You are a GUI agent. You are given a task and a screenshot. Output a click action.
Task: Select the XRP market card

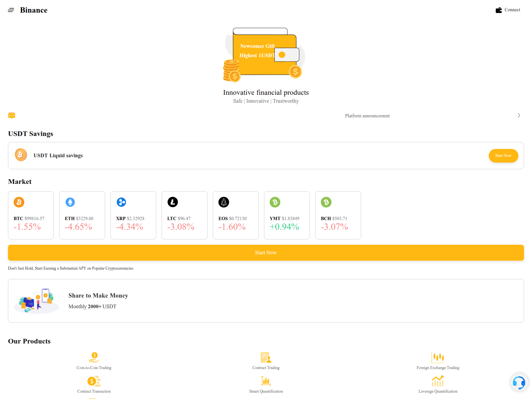(133, 215)
